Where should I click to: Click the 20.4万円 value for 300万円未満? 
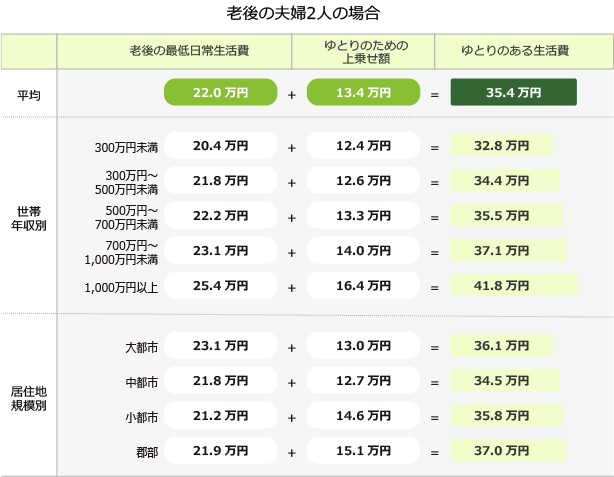(220, 145)
